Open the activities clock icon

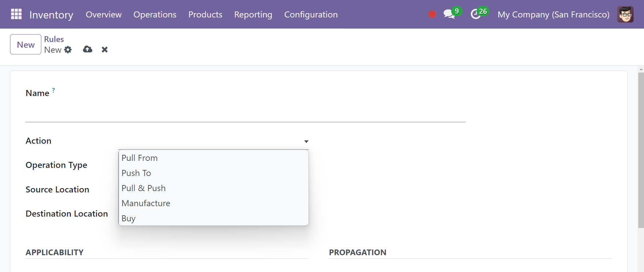tap(475, 14)
